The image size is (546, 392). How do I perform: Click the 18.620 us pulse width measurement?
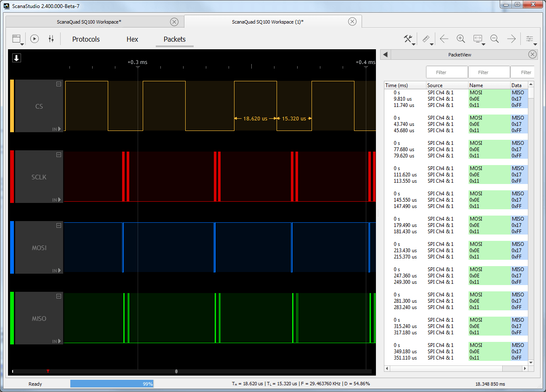coord(255,119)
